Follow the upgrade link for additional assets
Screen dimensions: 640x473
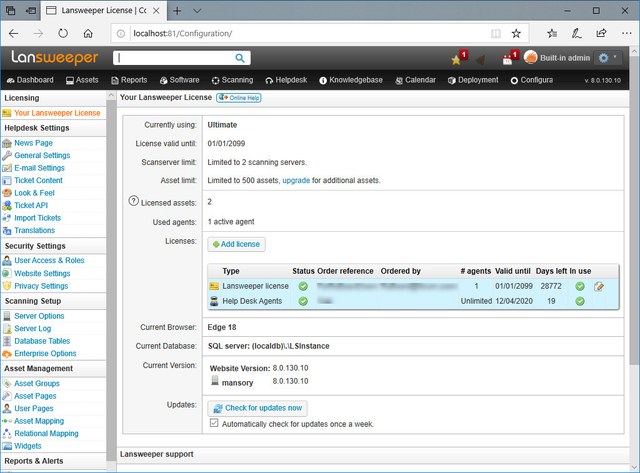coord(296,180)
